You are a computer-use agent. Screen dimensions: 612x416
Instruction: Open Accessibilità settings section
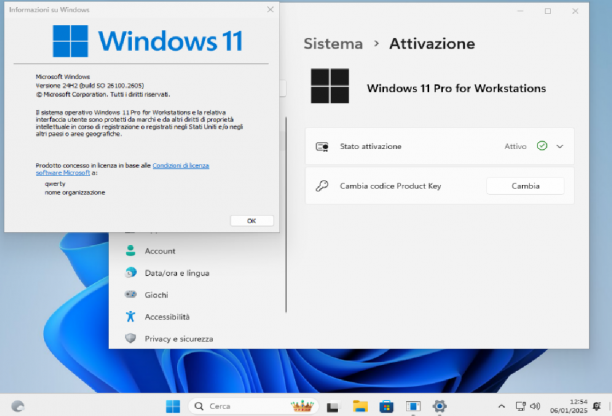(167, 317)
